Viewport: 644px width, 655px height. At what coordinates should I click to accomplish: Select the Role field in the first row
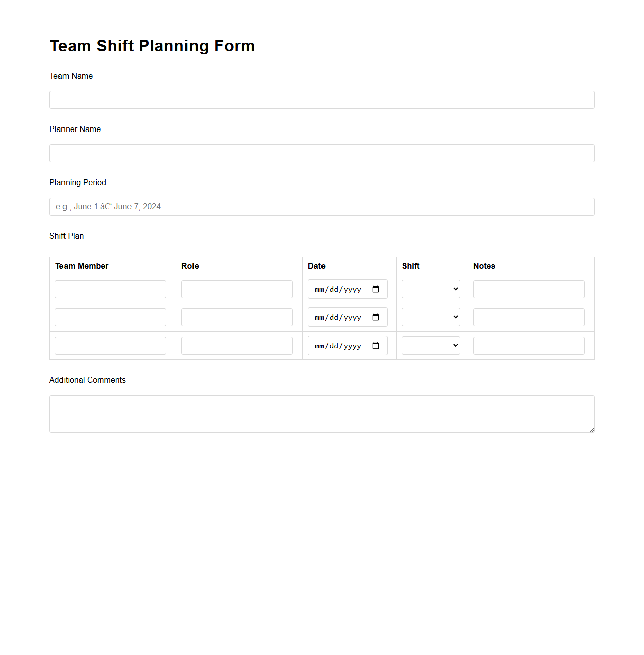237,289
